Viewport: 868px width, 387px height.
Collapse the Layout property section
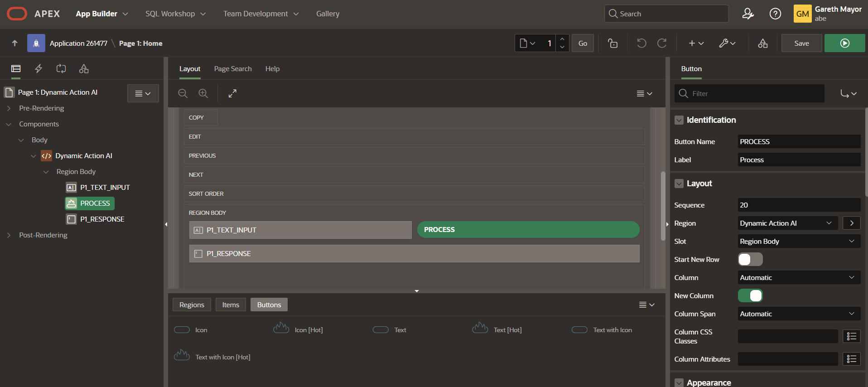coord(679,184)
